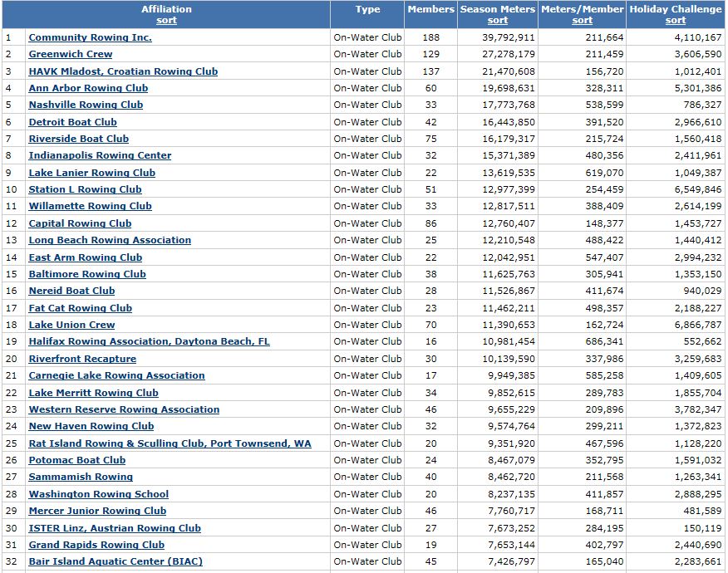The height and width of the screenshot is (573, 728).
Task: Open the Ann Arbor Rowing Club link
Action: [88, 88]
